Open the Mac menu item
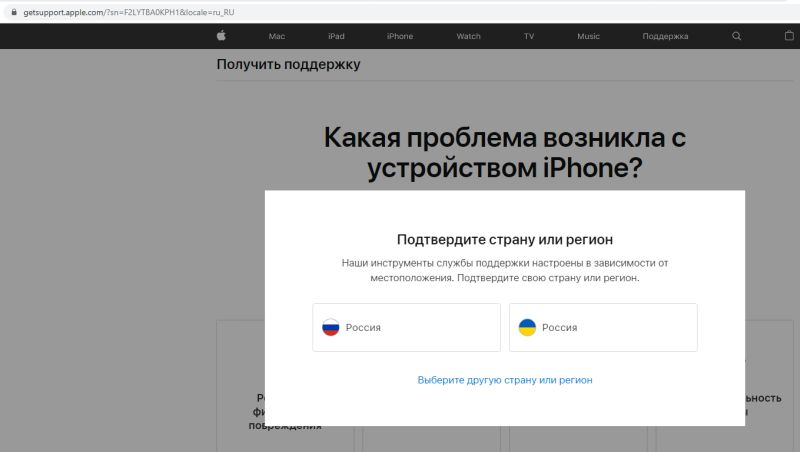800x452 pixels. 277,36
